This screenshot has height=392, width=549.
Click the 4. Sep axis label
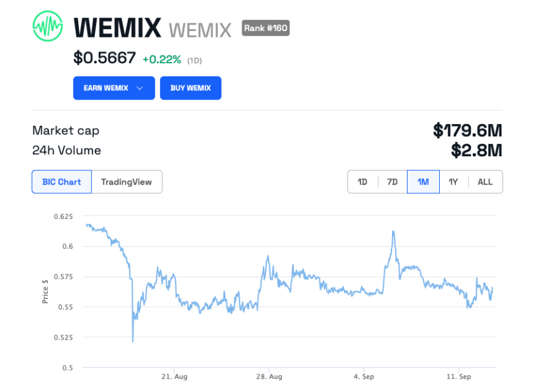tap(364, 376)
